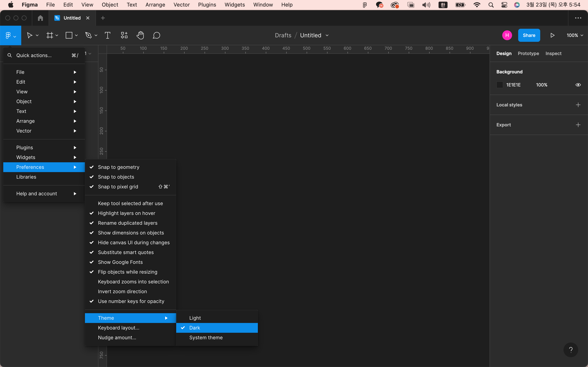This screenshot has height=367, width=588.
Task: Choose the Light theme option
Action: [x=195, y=318]
